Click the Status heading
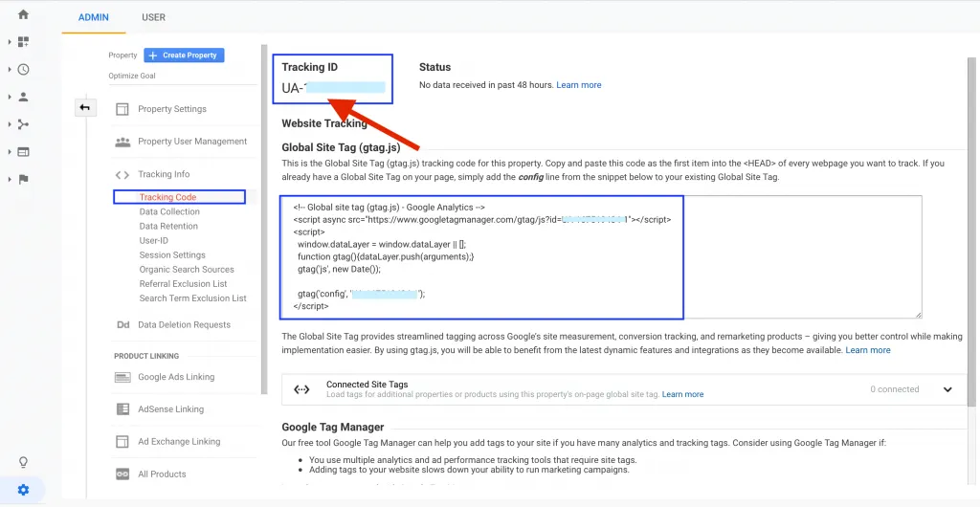Viewport: 980px width, 507px height. pyautogui.click(x=435, y=67)
